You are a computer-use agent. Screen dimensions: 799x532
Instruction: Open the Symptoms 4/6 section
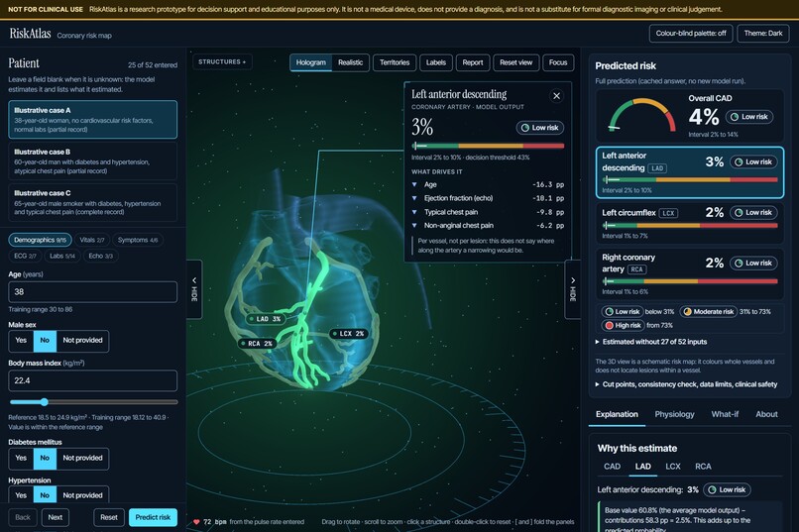point(138,240)
